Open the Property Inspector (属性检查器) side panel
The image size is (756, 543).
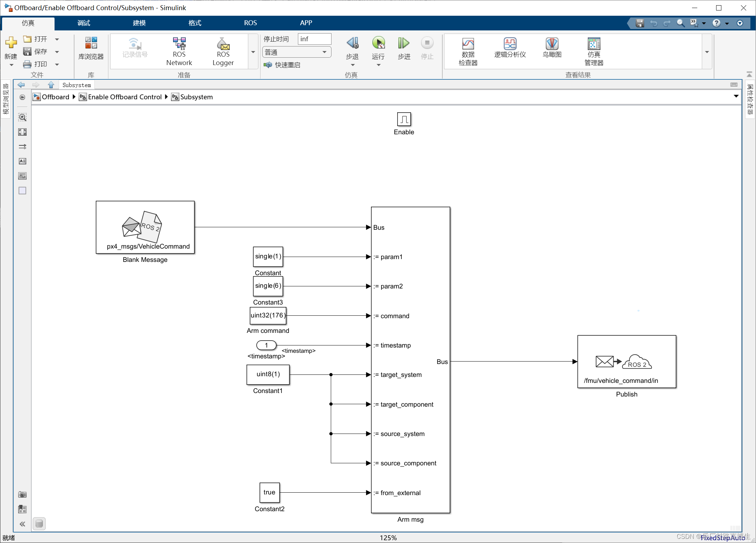[750, 99]
